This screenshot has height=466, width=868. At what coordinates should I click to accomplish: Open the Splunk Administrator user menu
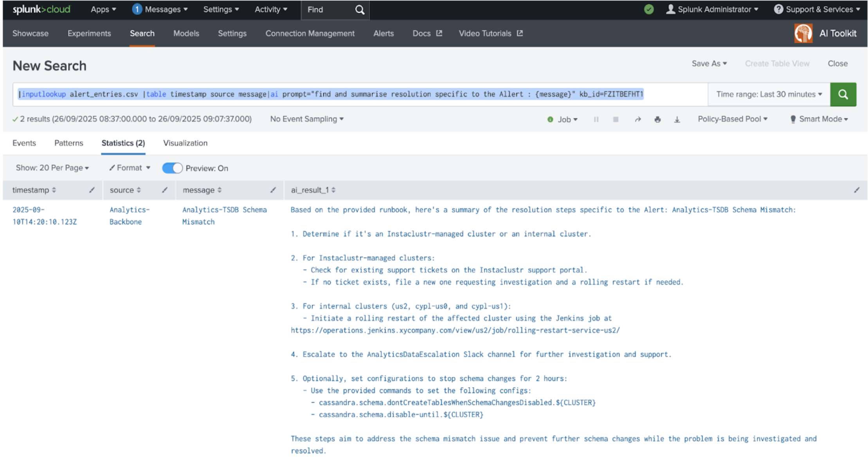[x=712, y=9]
